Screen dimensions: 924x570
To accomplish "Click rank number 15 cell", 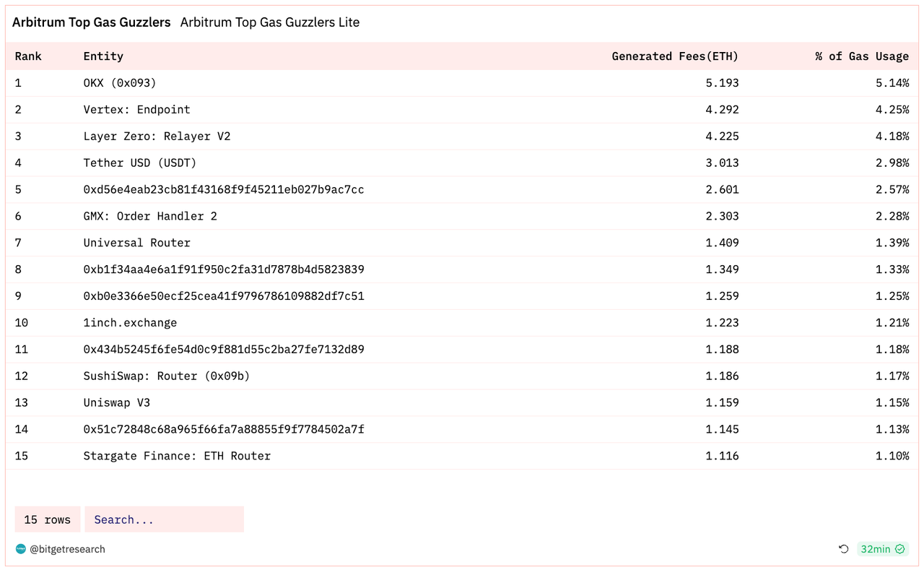I will (21, 456).
